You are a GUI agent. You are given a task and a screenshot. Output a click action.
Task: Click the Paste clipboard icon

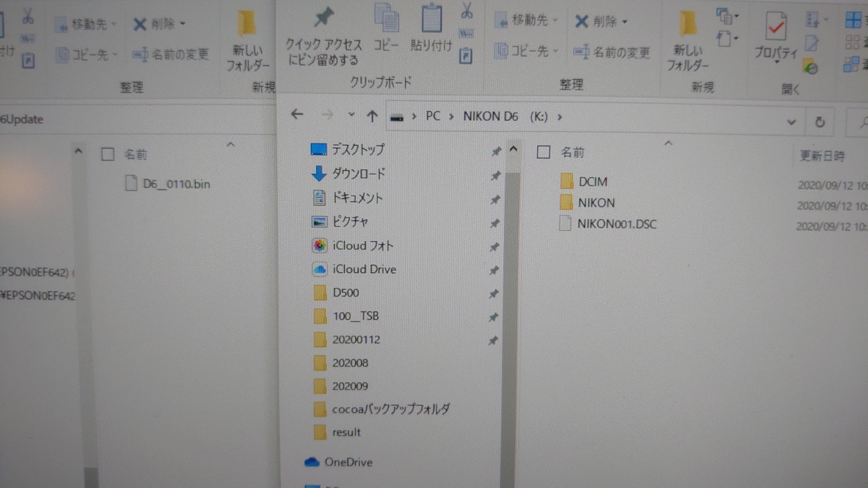(x=431, y=19)
